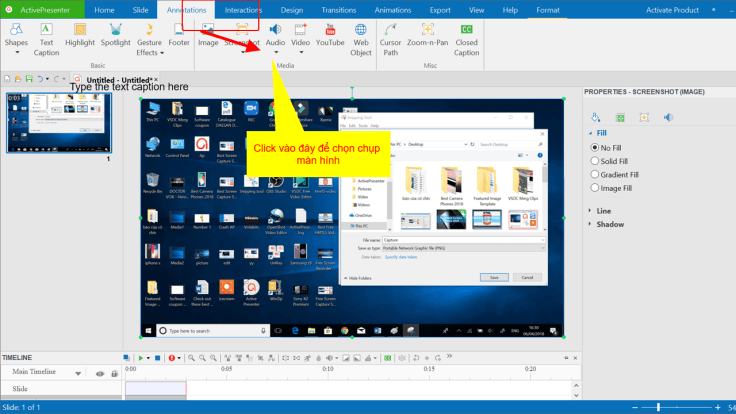This screenshot has width=736, height=414.
Task: Open the Audio dropdown arrow
Action: point(276,53)
